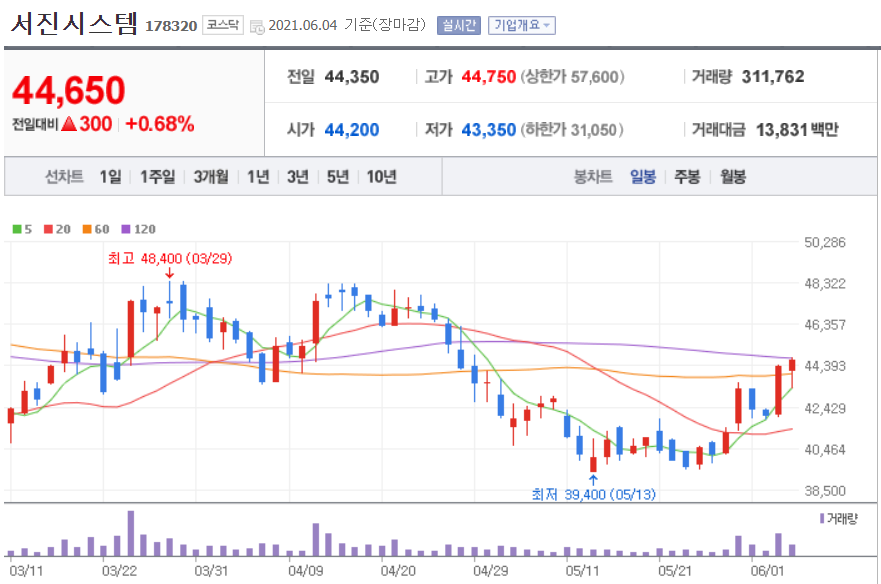881x584 pixels.
Task: Click the 하한가 31,050 text
Action: [571, 130]
